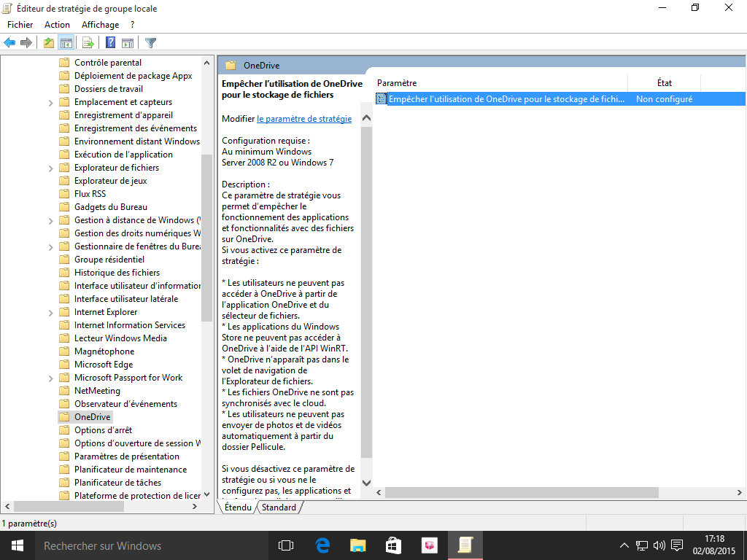Open the Action menu

pyautogui.click(x=57, y=25)
